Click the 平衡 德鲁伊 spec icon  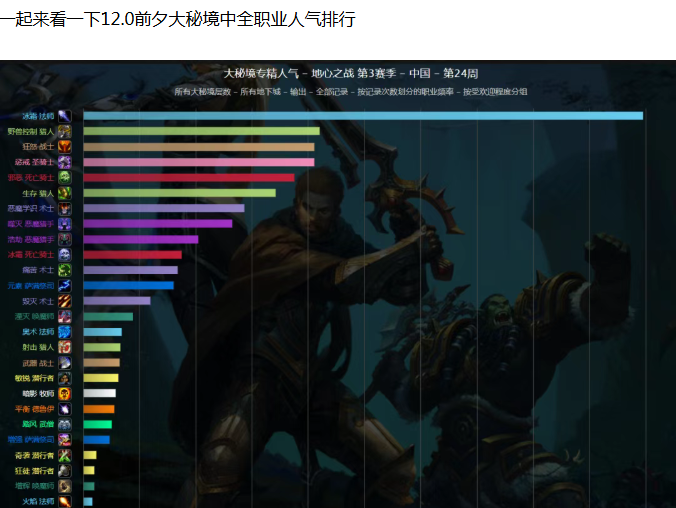click(x=65, y=409)
